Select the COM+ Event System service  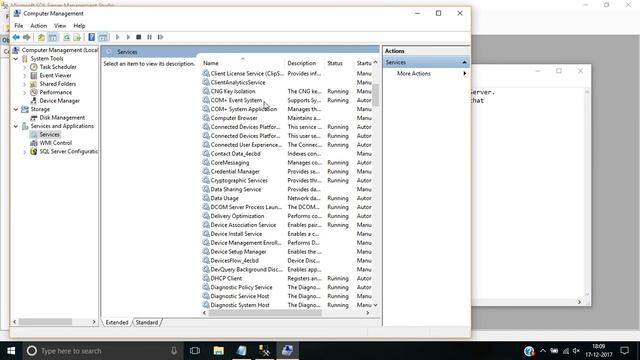(x=236, y=100)
